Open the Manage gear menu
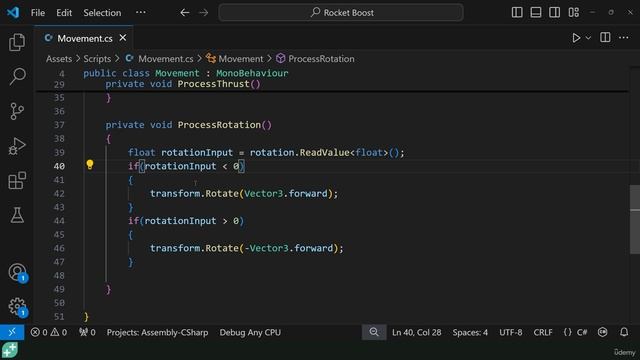This screenshot has height=360, width=640. coord(17,307)
